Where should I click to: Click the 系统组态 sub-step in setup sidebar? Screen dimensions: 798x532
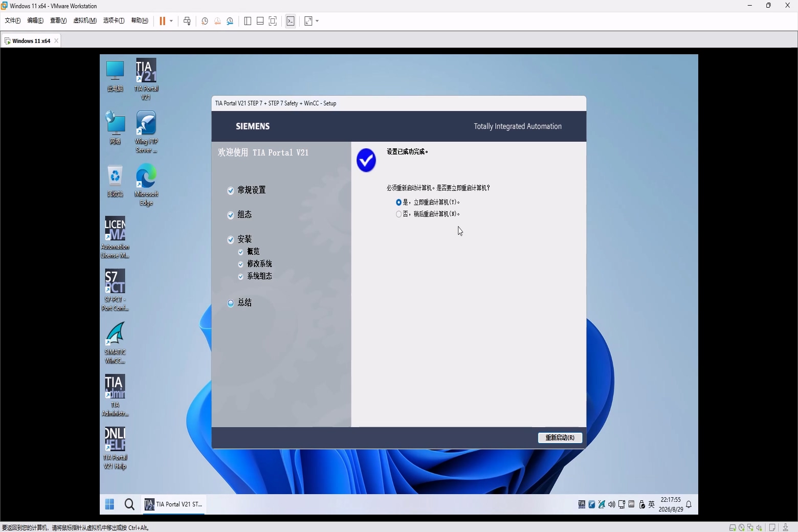(255, 276)
